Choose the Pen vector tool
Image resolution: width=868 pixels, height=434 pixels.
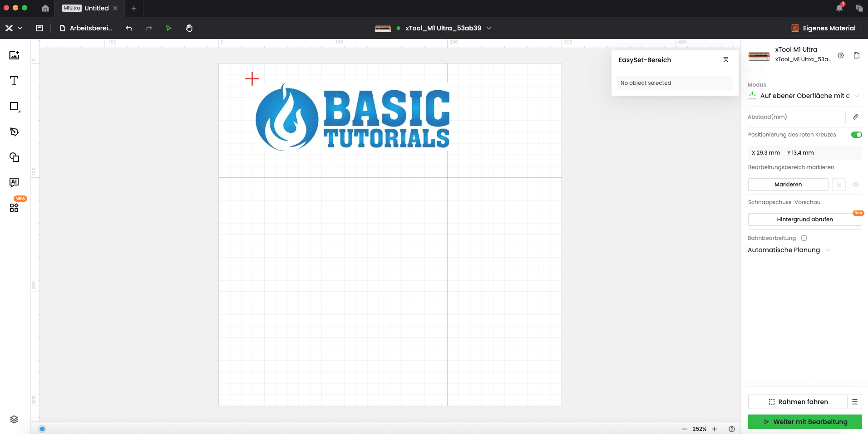coord(14,132)
